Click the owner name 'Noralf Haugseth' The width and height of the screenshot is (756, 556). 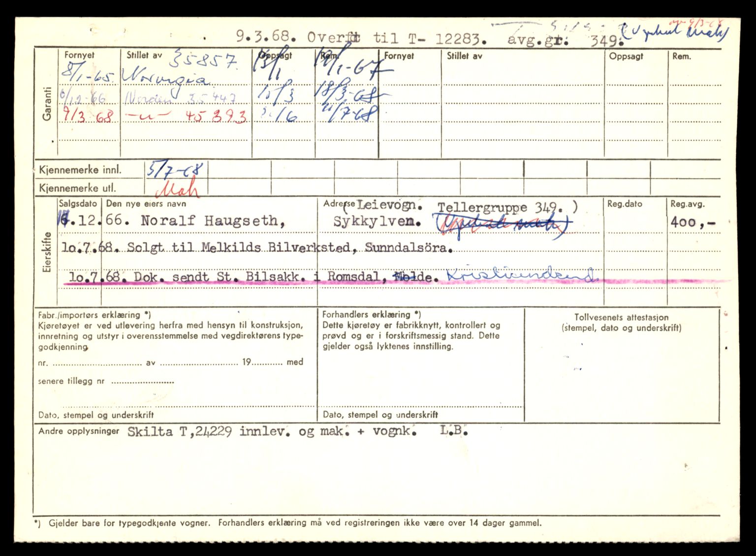pyautogui.click(x=213, y=221)
